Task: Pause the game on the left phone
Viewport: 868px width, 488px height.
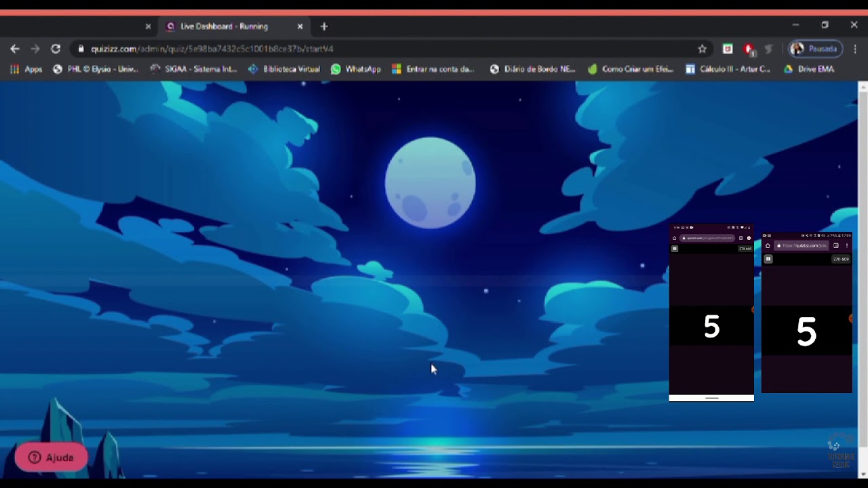Action: point(675,249)
